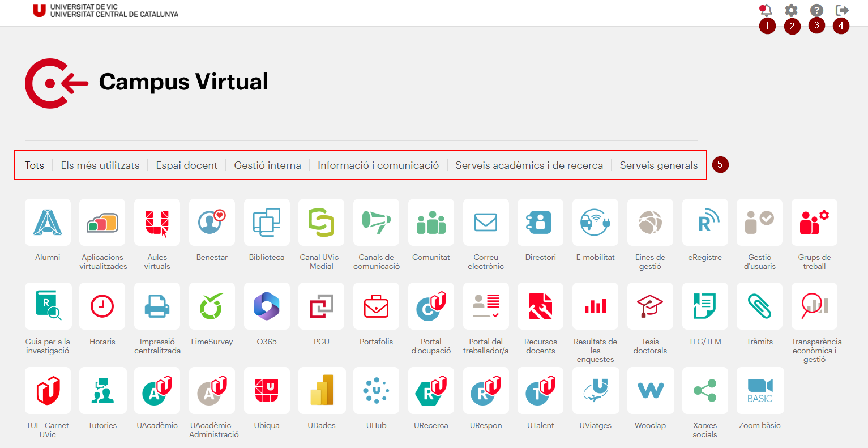868x448 pixels.
Task: Open the UAcadèmic-Administració icon
Action: [212, 390]
